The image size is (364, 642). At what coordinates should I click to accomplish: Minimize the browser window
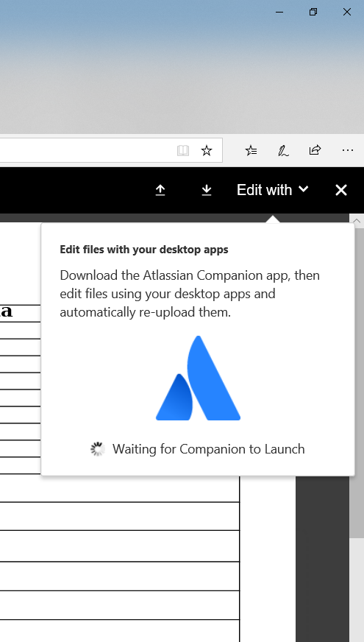tap(279, 13)
